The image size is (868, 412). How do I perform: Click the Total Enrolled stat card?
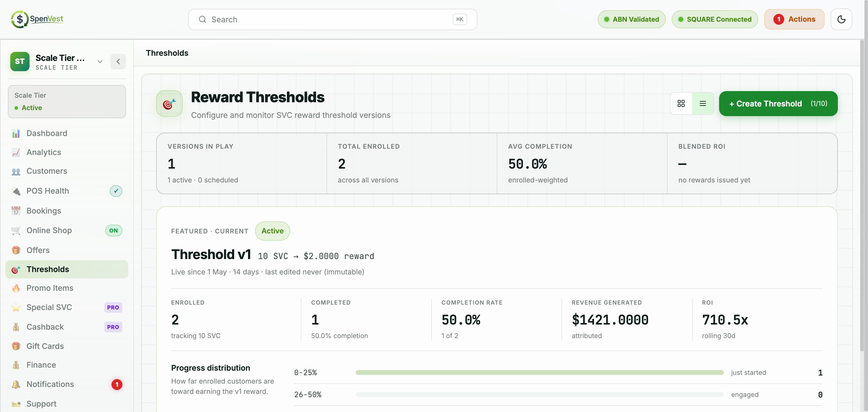pyautogui.click(x=412, y=163)
